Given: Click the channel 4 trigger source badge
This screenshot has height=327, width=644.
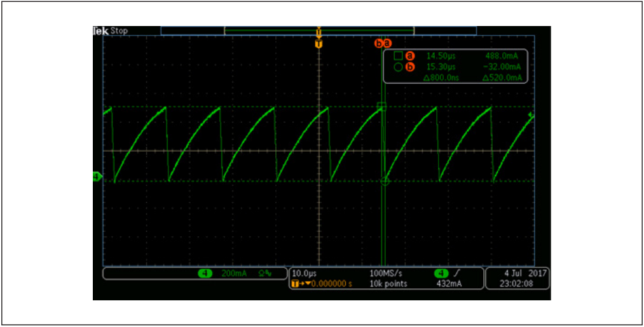Looking at the screenshot, I should (441, 273).
